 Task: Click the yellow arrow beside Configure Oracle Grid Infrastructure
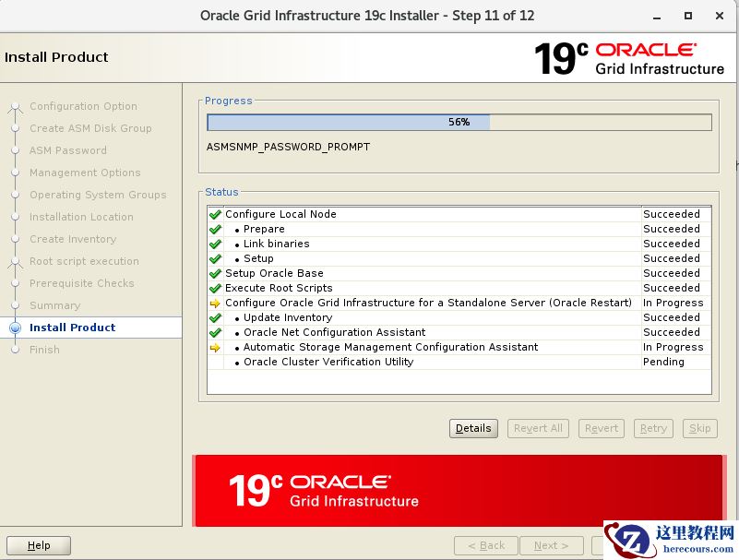click(215, 304)
